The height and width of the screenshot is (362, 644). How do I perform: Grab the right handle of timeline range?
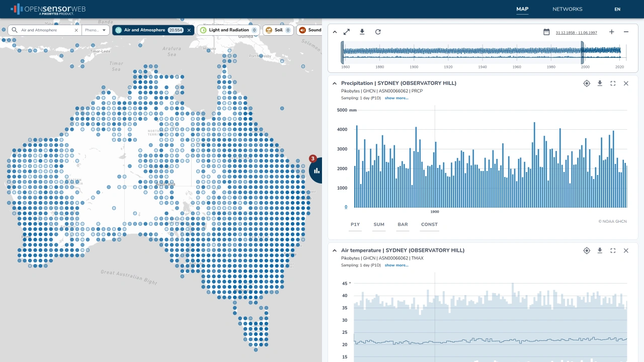click(583, 52)
